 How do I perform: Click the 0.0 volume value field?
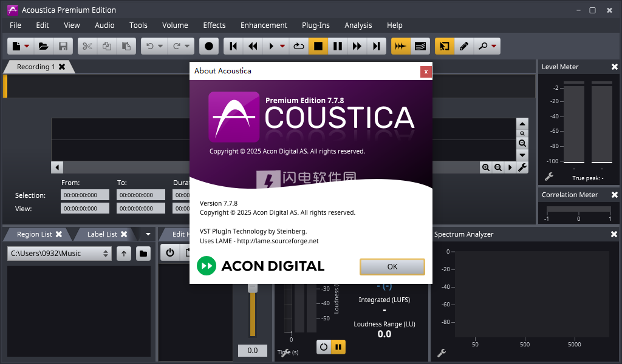[x=253, y=351]
